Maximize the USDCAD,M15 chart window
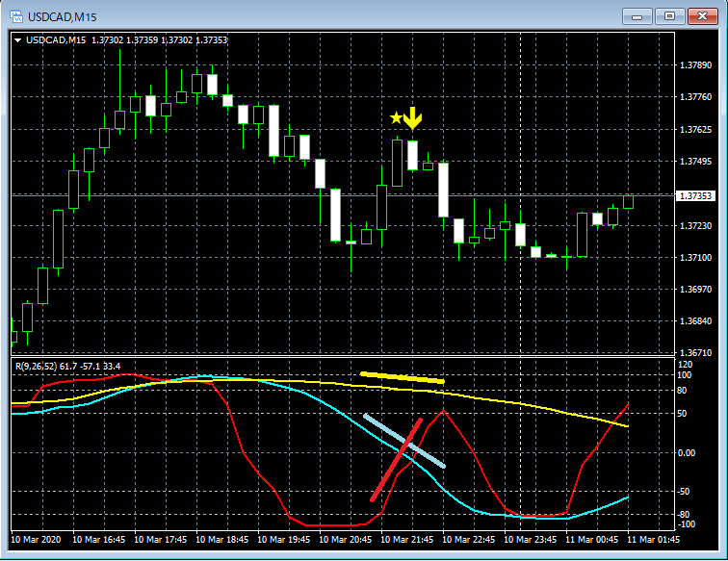 tap(669, 16)
